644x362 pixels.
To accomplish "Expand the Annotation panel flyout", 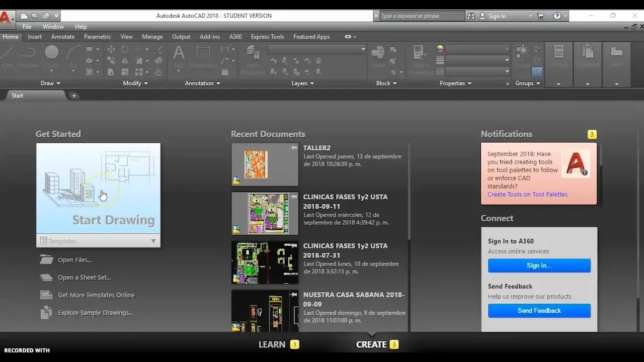I will [202, 83].
